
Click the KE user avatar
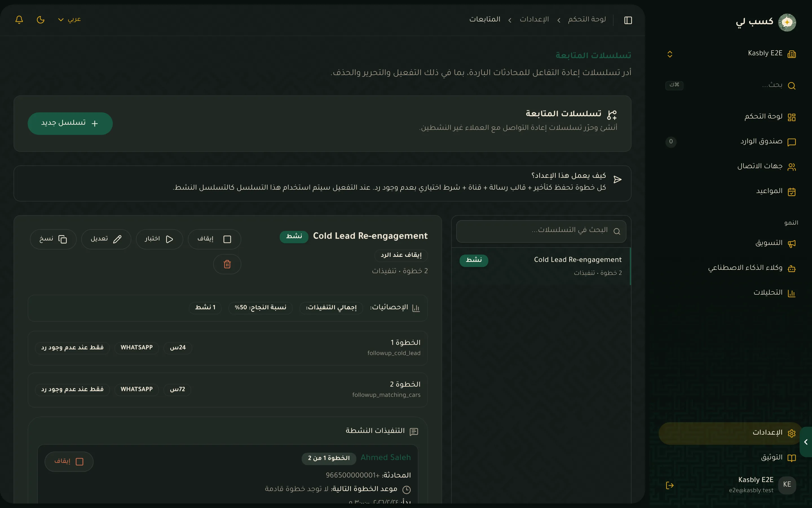pos(787,485)
